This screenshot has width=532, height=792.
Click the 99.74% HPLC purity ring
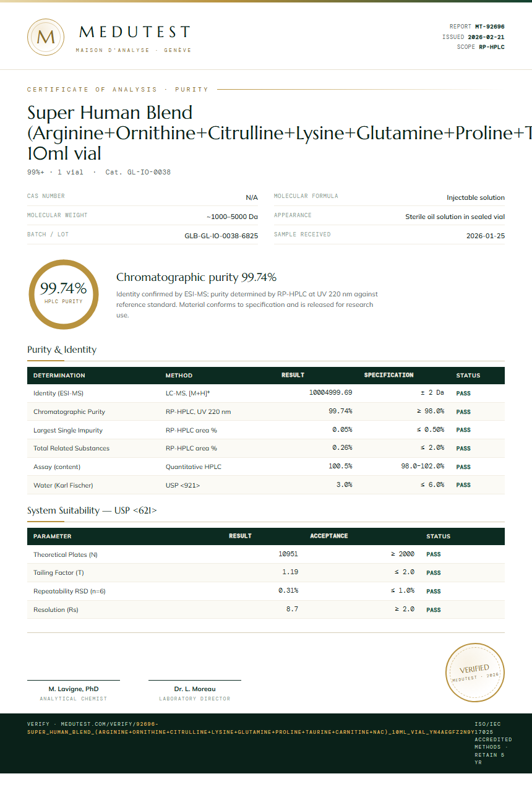(63, 294)
